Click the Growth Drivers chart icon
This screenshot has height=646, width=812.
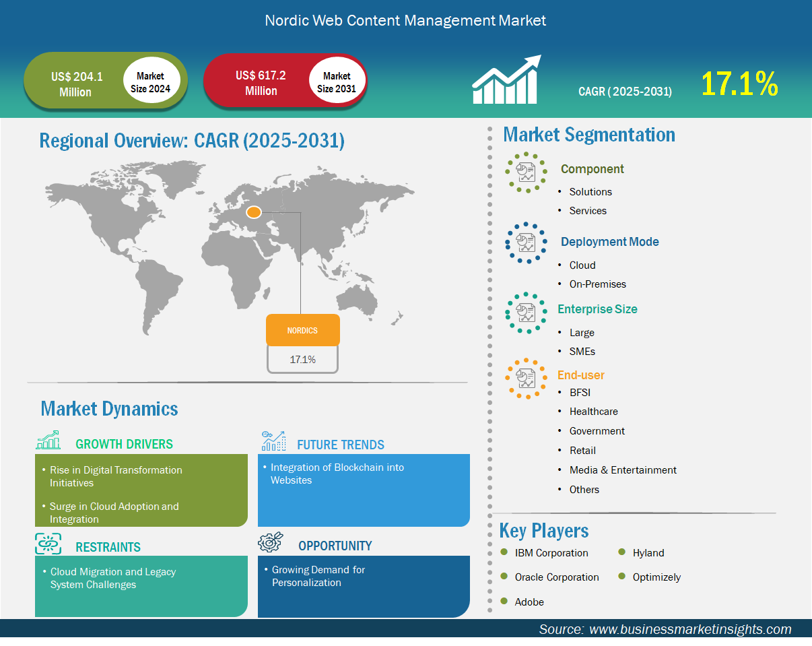click(x=48, y=441)
